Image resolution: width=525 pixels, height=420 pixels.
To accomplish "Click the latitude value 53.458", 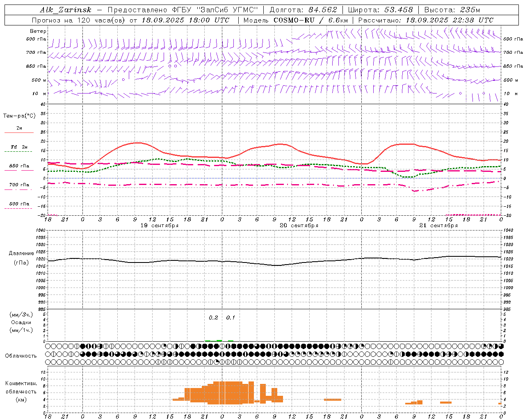I will coord(398,10).
